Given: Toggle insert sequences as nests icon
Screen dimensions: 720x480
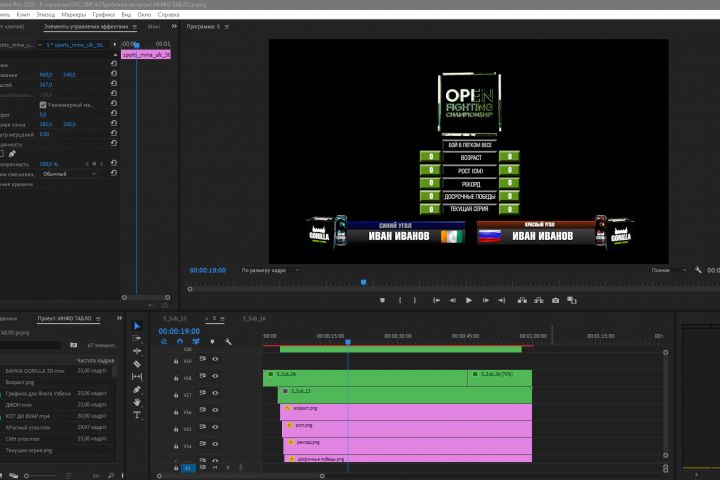Looking at the screenshot, I should point(164,342).
